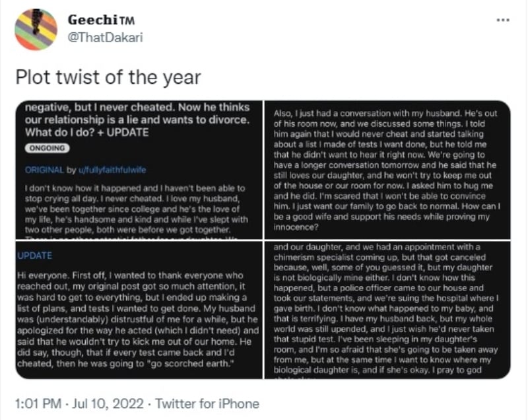
Task: Click the "prove my innocence" paragraph
Action: click(387, 170)
